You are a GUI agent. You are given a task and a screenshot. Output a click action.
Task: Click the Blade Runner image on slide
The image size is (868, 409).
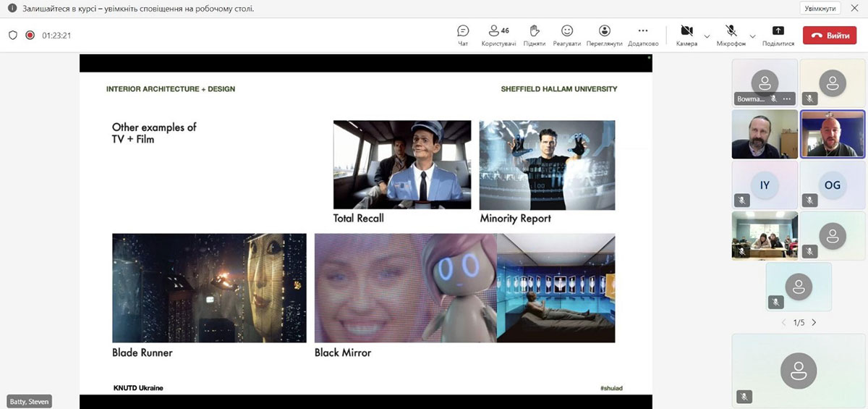(209, 288)
